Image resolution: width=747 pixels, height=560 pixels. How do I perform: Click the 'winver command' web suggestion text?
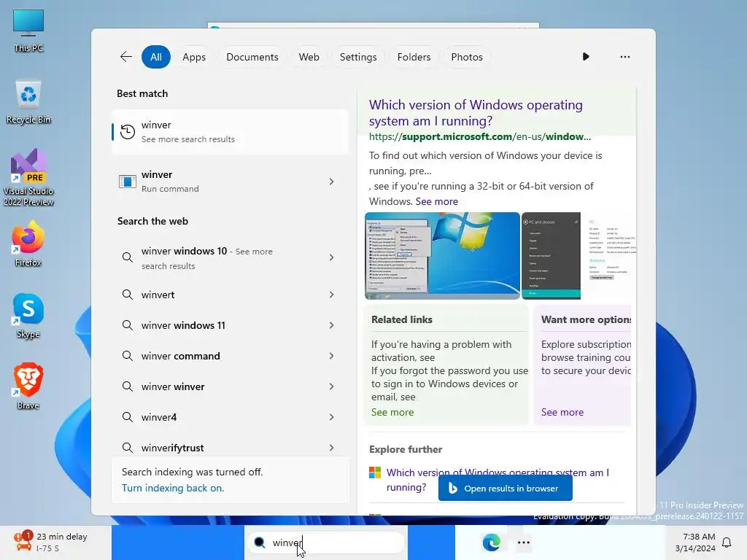click(x=181, y=356)
